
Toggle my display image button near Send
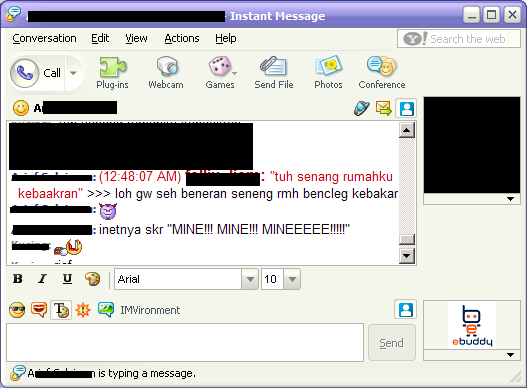(x=406, y=309)
